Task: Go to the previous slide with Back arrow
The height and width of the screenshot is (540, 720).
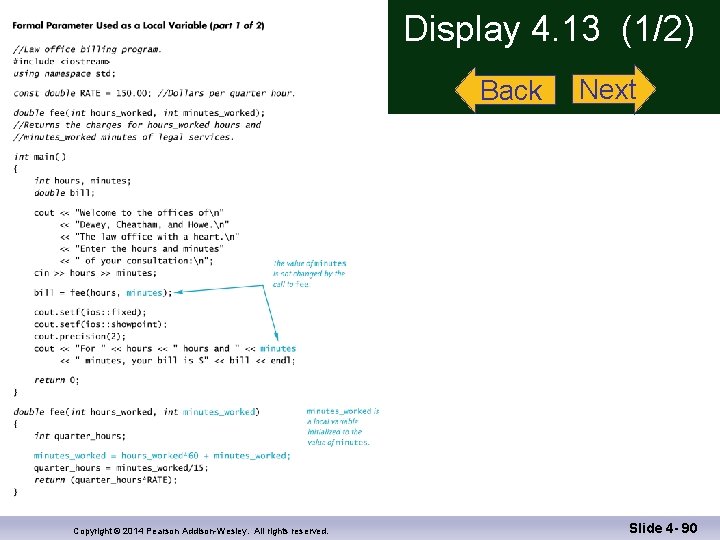Action: tap(506, 90)
